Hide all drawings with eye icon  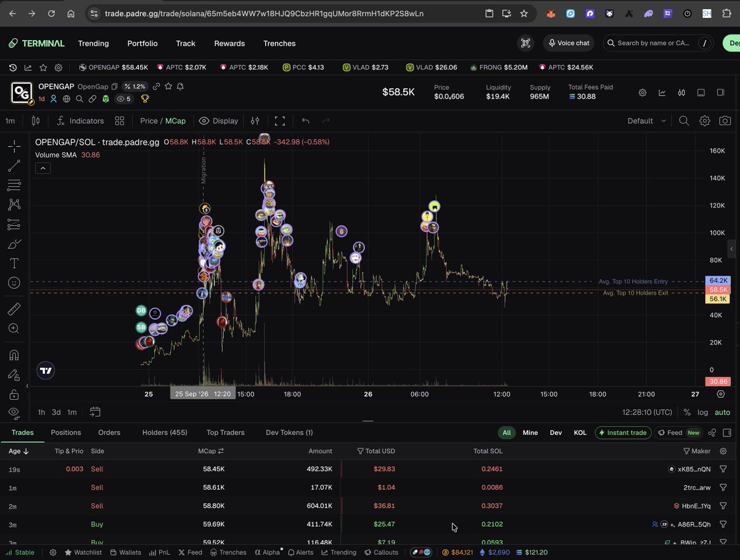14,413
